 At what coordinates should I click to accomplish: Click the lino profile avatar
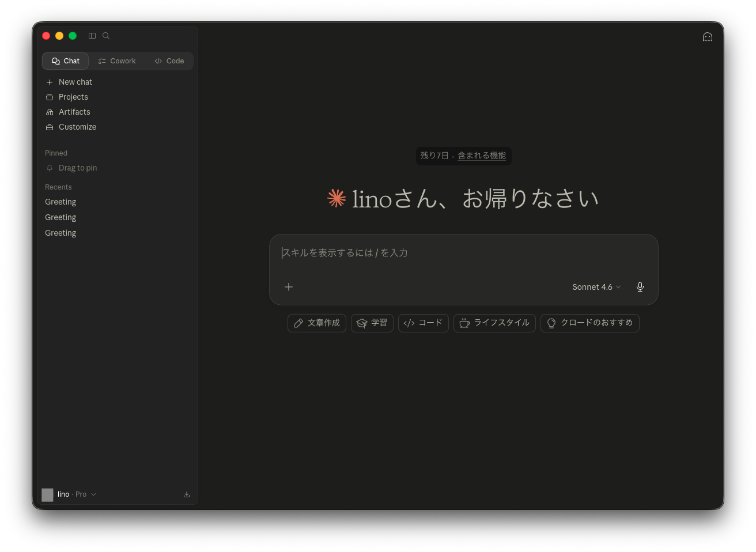47,494
